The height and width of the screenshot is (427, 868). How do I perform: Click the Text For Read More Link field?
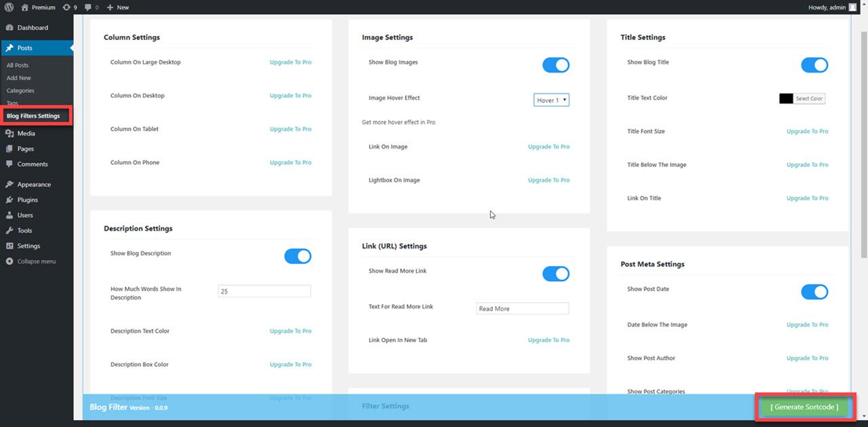click(522, 309)
